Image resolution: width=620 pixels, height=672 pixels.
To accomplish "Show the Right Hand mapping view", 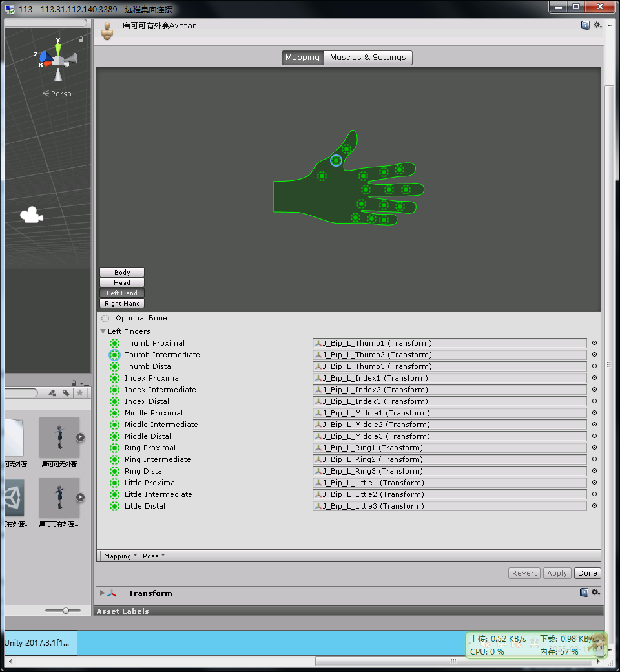I will pyautogui.click(x=122, y=303).
